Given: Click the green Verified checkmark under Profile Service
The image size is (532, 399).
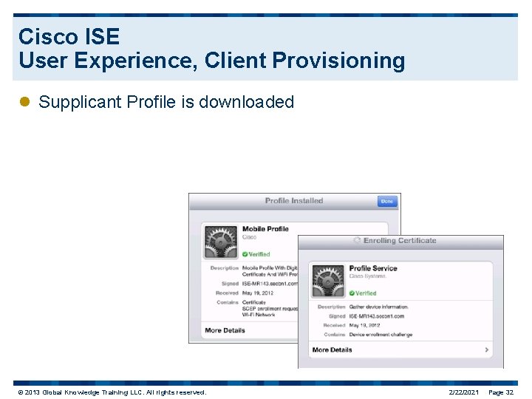Looking at the screenshot, I should pos(352,293).
